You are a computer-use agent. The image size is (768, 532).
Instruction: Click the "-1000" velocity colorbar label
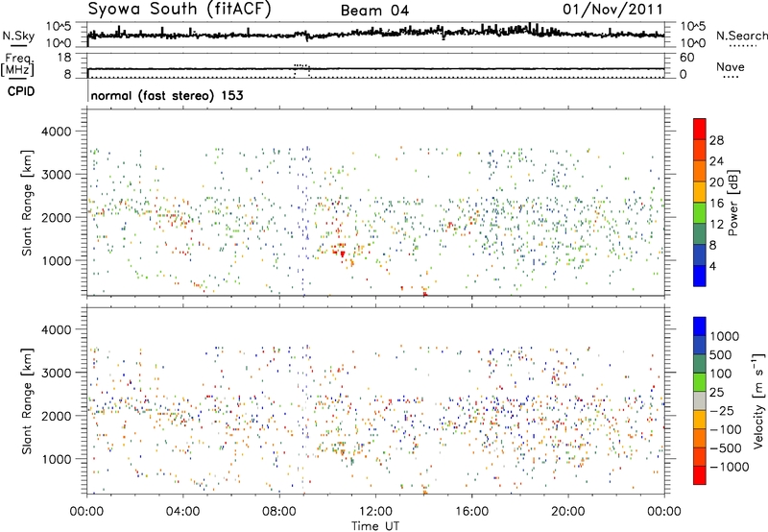[730, 467]
